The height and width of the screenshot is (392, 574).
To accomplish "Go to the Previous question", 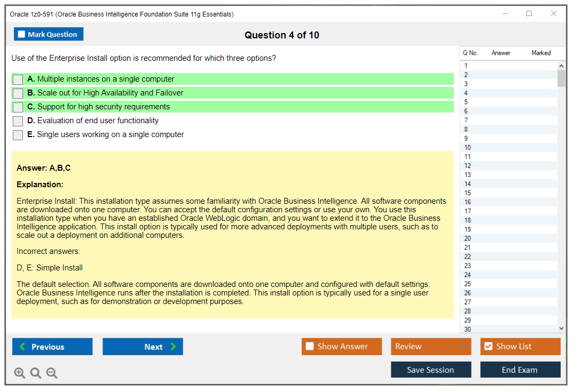I will [52, 347].
